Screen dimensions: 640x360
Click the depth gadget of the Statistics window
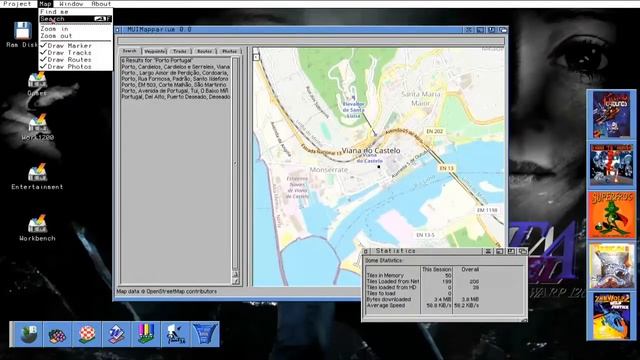[x=522, y=251]
